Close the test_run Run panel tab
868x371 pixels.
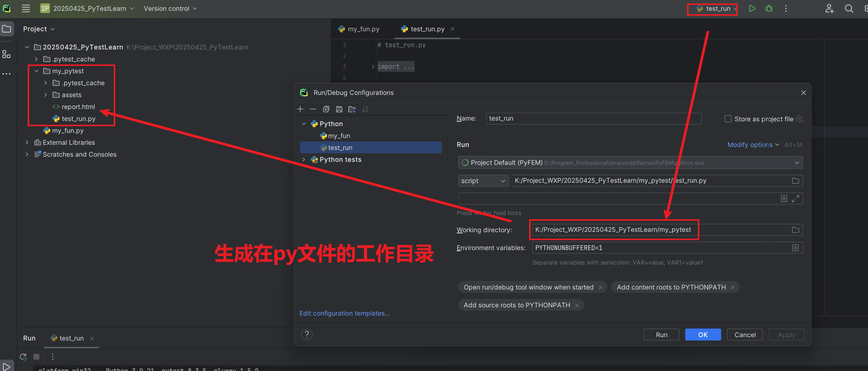coord(92,338)
